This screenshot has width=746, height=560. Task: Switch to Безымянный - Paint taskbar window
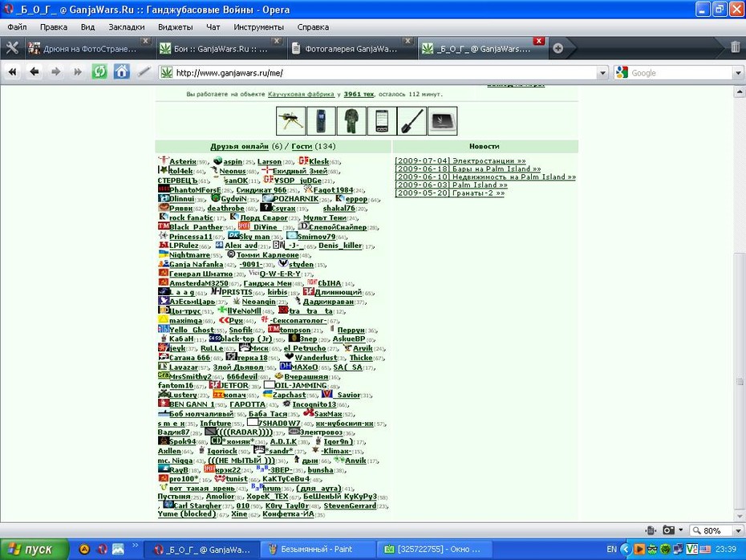(x=317, y=550)
